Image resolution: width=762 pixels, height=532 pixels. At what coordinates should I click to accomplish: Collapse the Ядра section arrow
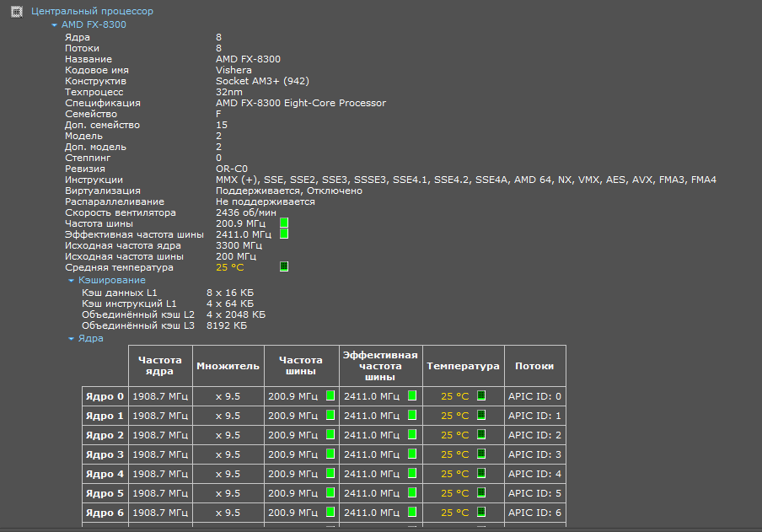pos(71,338)
